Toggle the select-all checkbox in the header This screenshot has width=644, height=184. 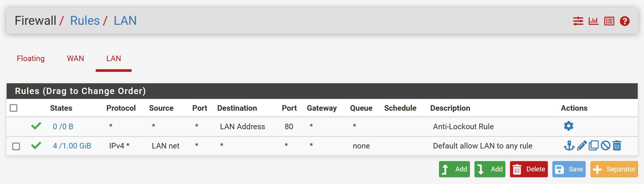click(x=14, y=108)
